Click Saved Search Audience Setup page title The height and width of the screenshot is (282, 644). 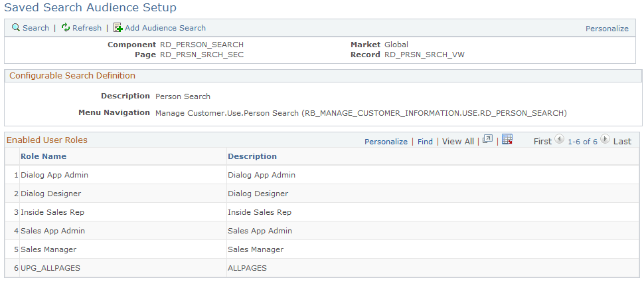pos(90,7)
